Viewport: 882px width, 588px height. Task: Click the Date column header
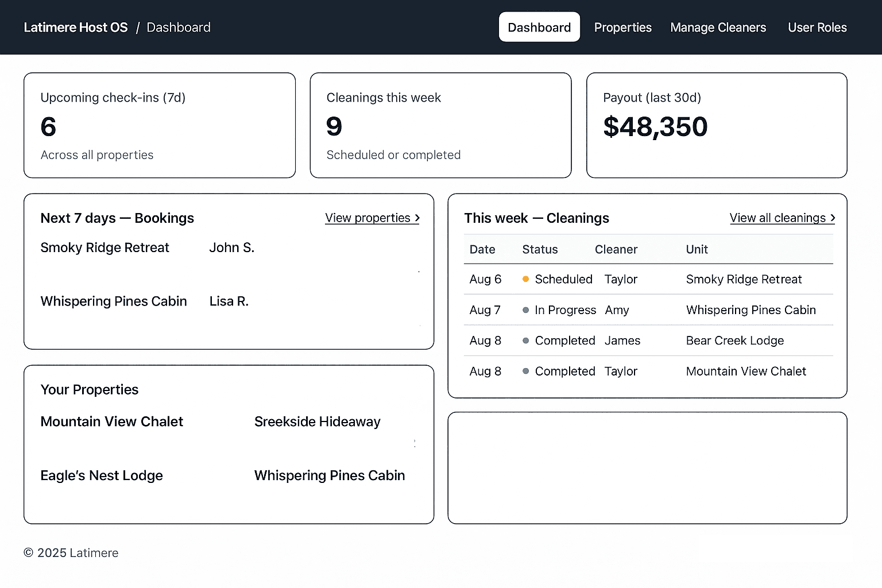pyautogui.click(x=482, y=249)
